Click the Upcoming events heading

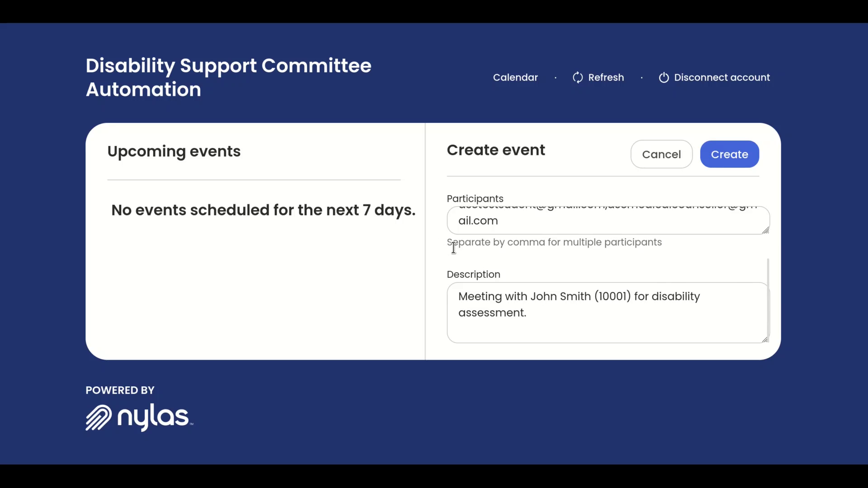[174, 151]
